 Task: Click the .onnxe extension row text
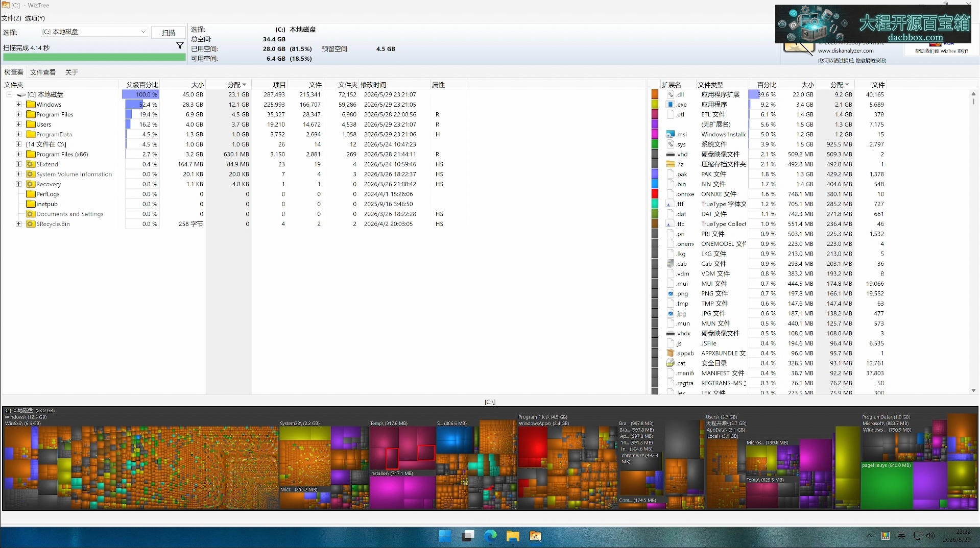685,194
